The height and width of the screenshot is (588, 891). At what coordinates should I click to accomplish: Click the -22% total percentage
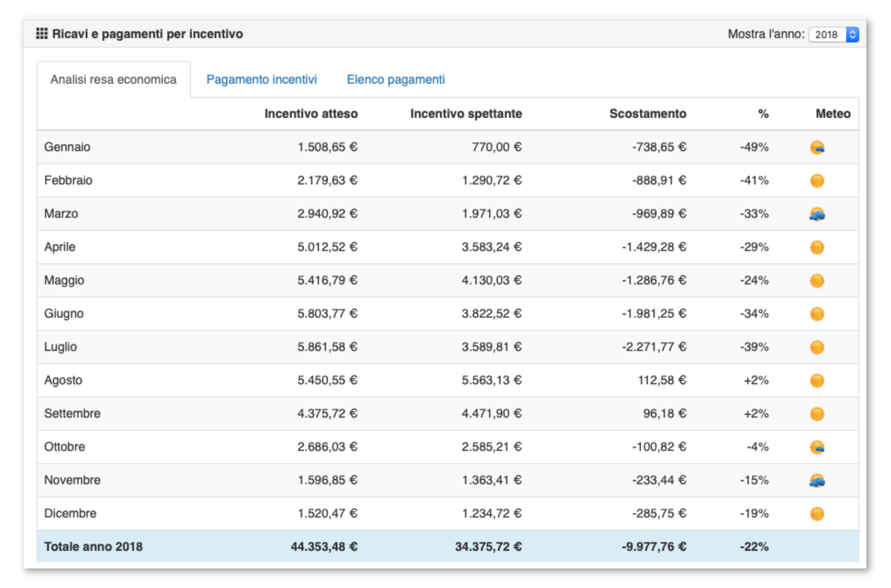(754, 546)
